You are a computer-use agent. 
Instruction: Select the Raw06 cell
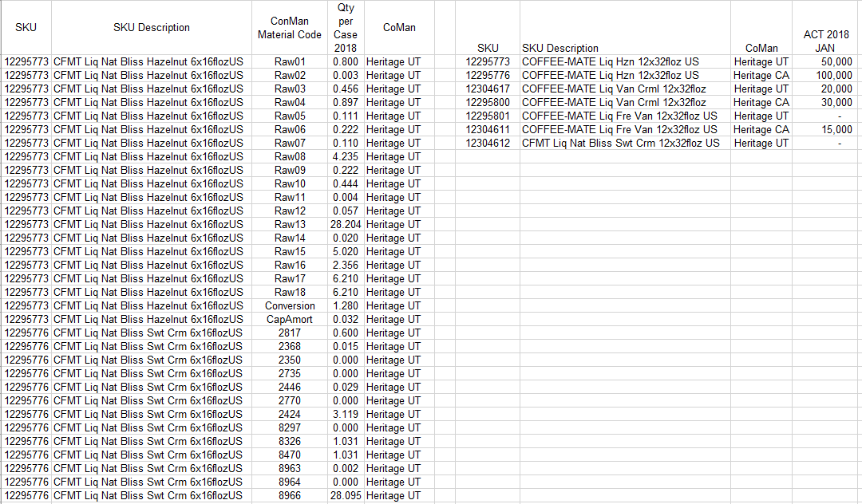[x=290, y=129]
